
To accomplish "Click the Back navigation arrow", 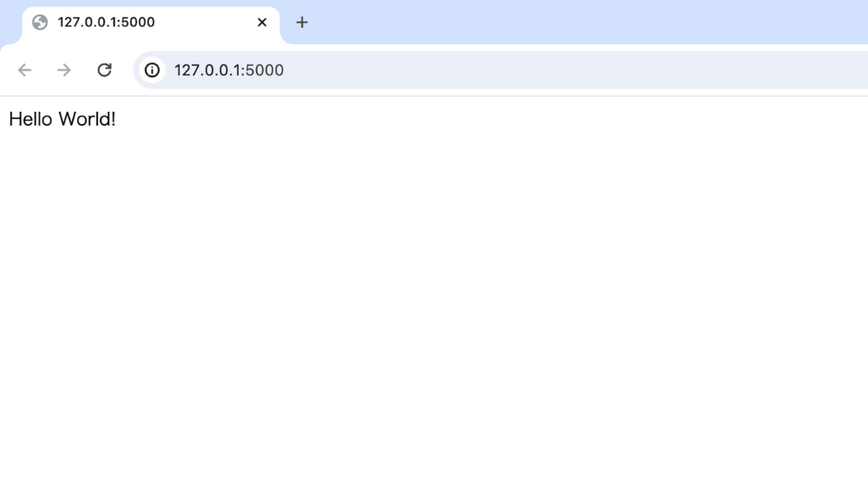I will [24, 69].
